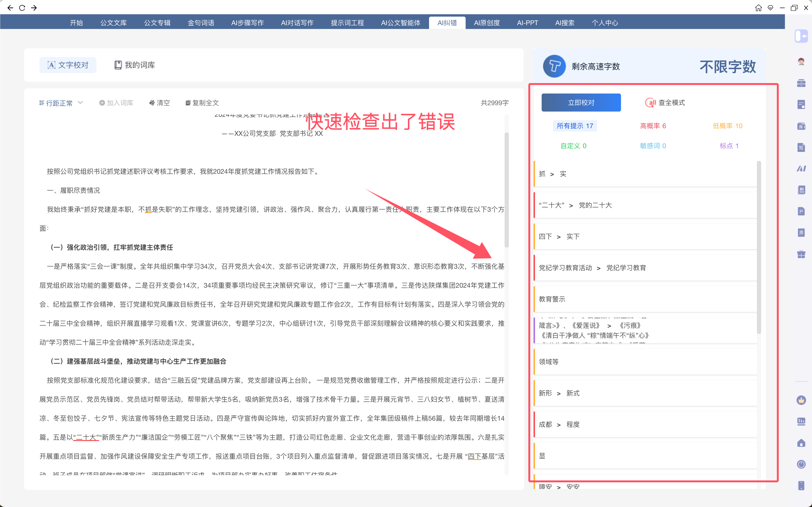Screen dimensions: 812x507
Task: Open the document-with-clock sidebar icon
Action: tap(801, 105)
